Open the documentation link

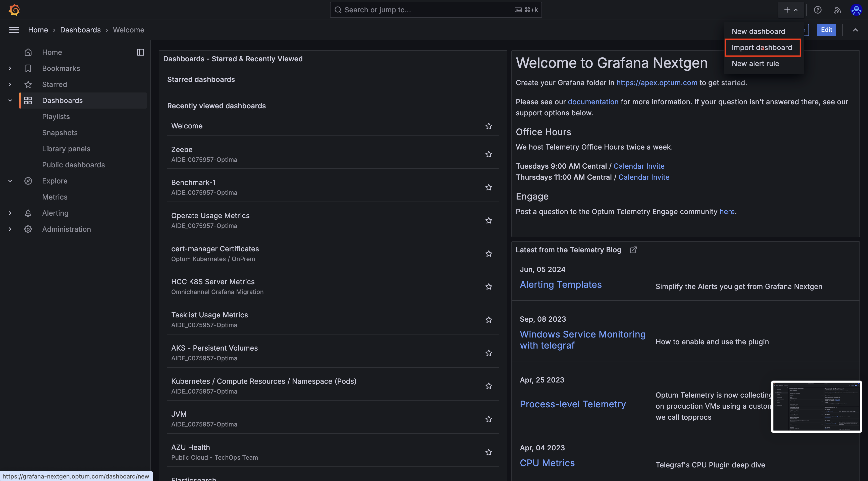[593, 102]
